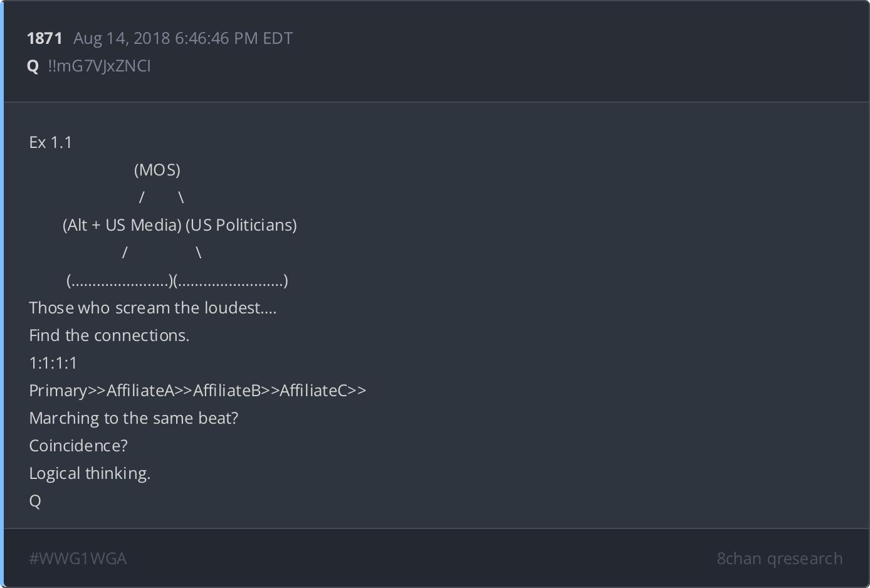Click the 'Coincidence?' line
870x588 pixels.
78,446
